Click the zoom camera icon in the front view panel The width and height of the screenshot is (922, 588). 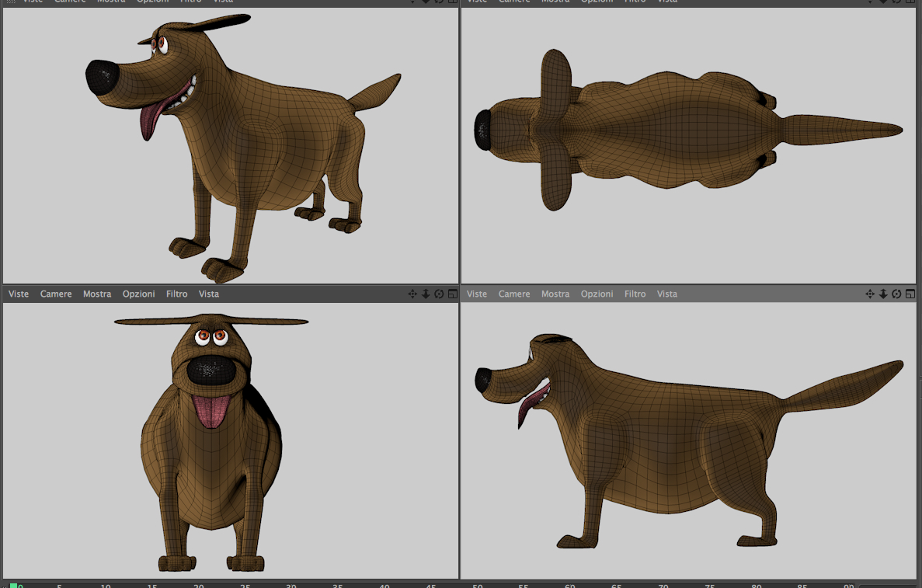pos(426,294)
